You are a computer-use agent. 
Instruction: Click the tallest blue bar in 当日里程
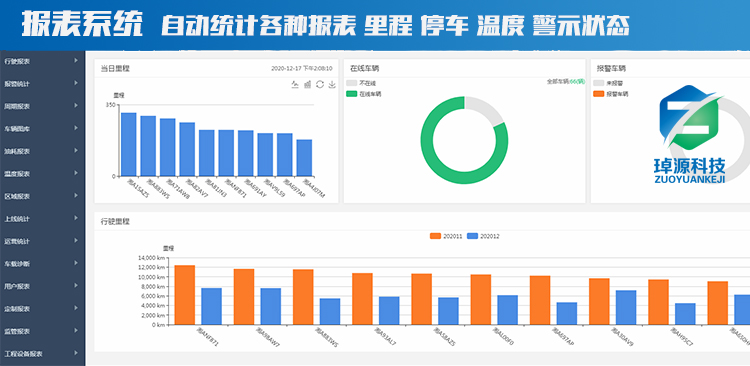(x=129, y=144)
